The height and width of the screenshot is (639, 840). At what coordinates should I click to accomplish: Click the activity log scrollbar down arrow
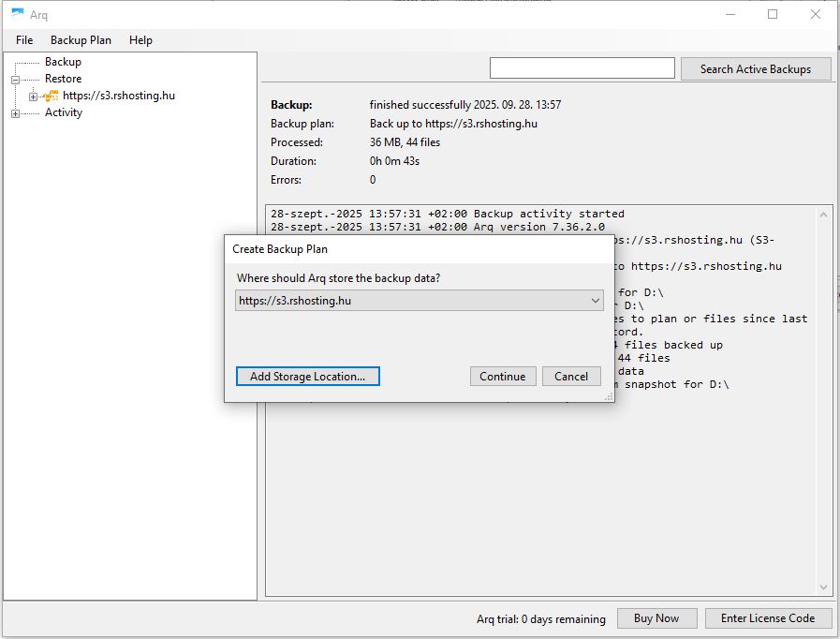pyautogui.click(x=824, y=587)
